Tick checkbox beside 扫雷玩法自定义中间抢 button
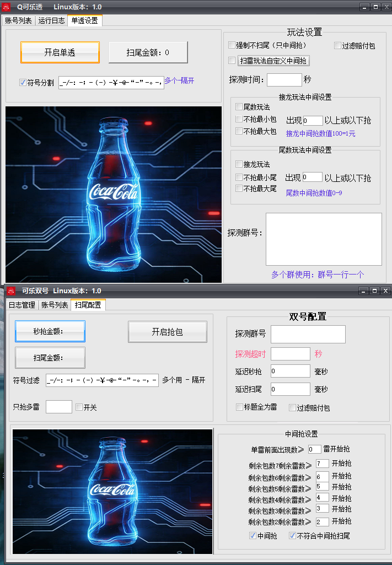392x565 pixels. coord(232,61)
